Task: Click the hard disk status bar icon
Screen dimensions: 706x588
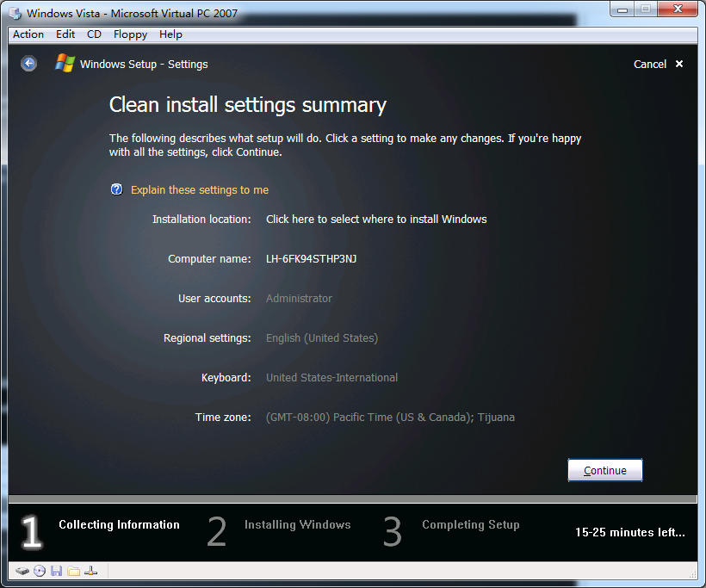Action: click(x=22, y=572)
